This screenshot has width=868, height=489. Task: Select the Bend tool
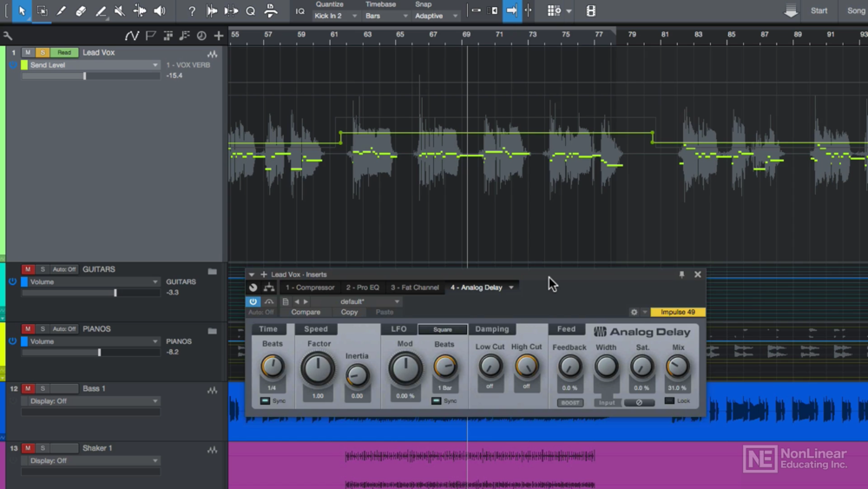[x=140, y=10]
